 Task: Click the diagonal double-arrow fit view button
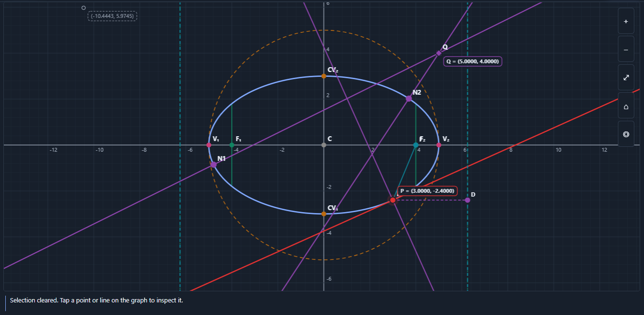point(626,78)
